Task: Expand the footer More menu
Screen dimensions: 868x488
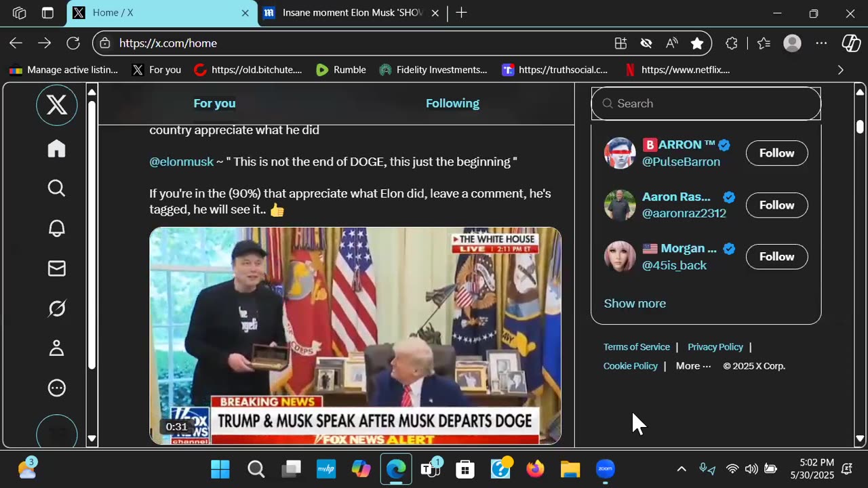Action: click(x=693, y=366)
